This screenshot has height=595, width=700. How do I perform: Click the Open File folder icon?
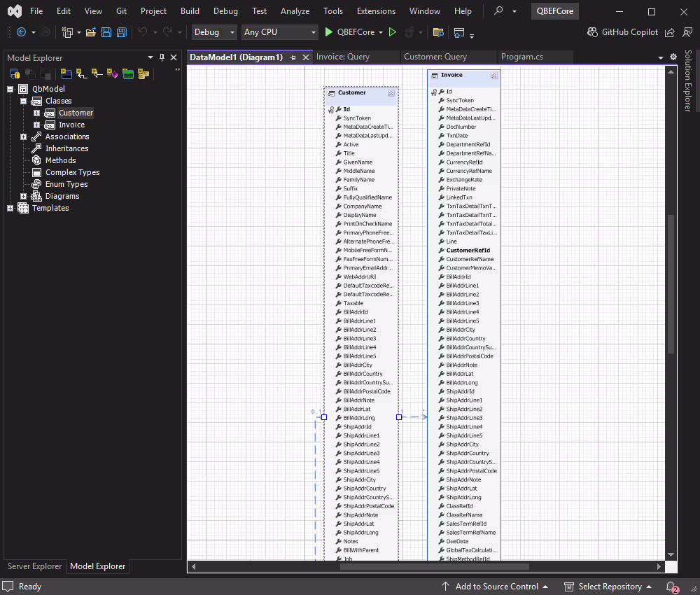click(x=90, y=32)
